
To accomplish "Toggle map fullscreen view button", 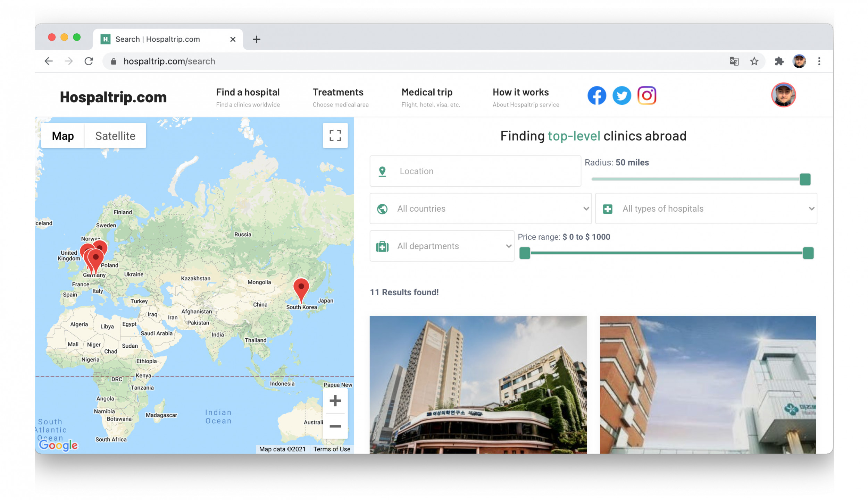I will click(x=335, y=136).
